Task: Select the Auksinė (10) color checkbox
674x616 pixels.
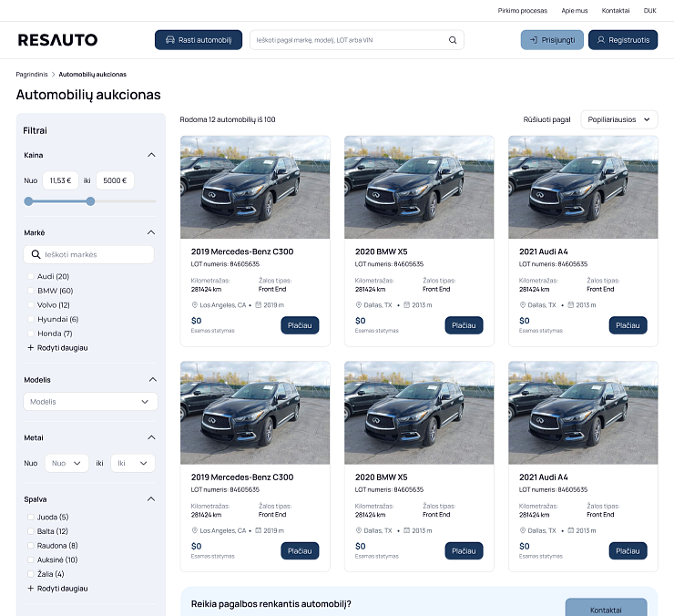Action: [x=31, y=560]
